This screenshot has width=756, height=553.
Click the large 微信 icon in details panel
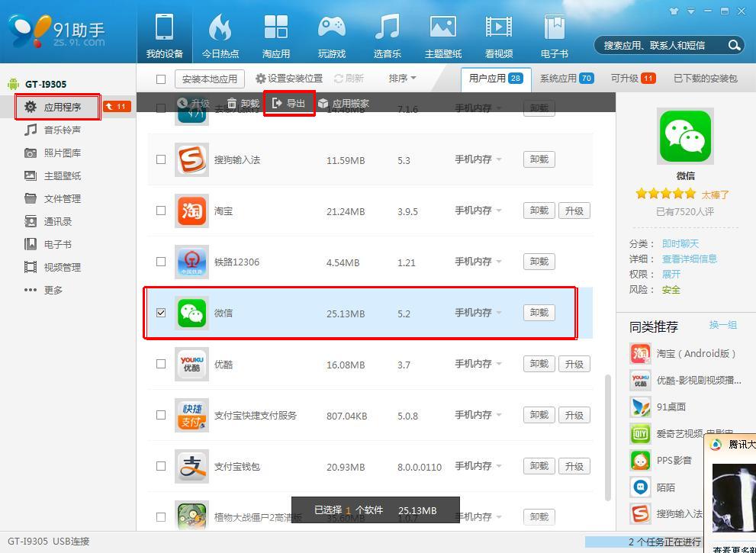point(685,137)
